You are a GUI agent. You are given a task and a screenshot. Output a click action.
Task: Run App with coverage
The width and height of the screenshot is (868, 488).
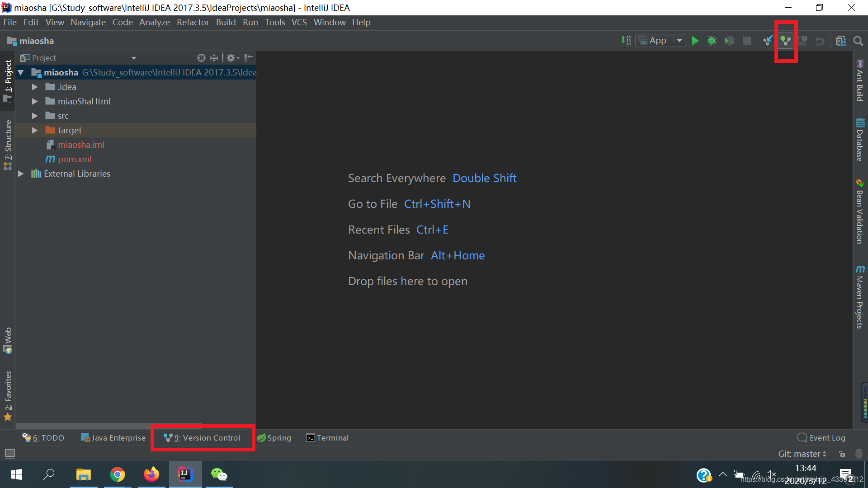pyautogui.click(x=730, y=41)
